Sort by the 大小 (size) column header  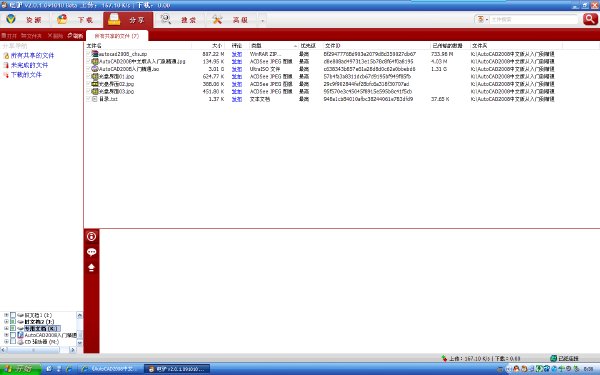click(x=208, y=46)
